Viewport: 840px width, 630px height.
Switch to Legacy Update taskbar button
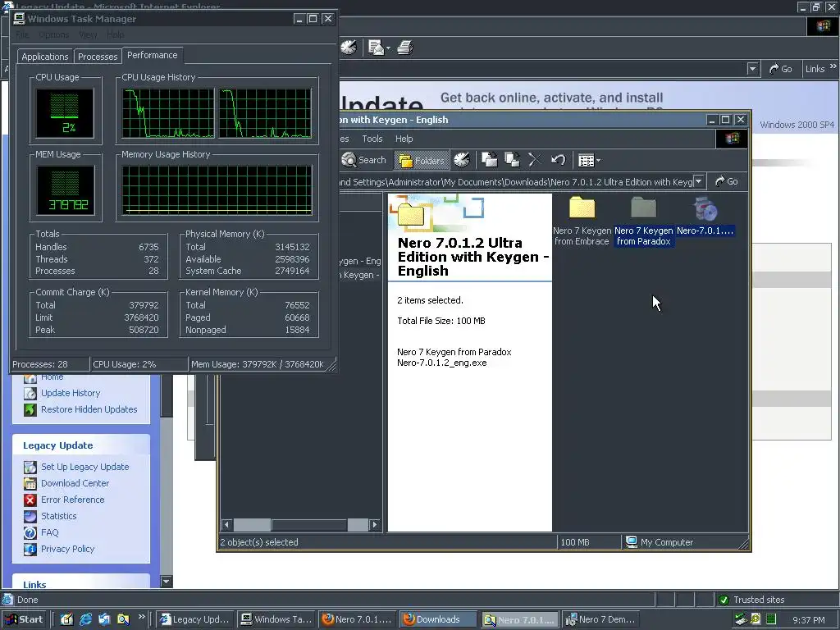[195, 619]
